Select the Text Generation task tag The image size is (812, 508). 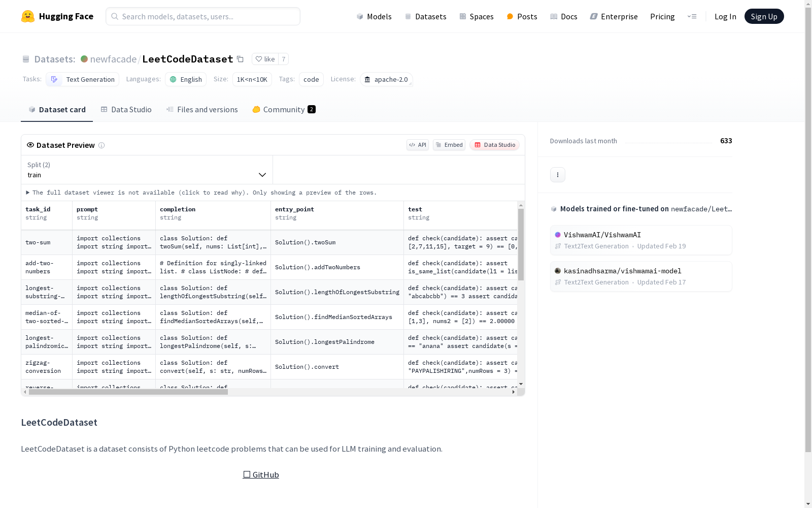coord(83,79)
